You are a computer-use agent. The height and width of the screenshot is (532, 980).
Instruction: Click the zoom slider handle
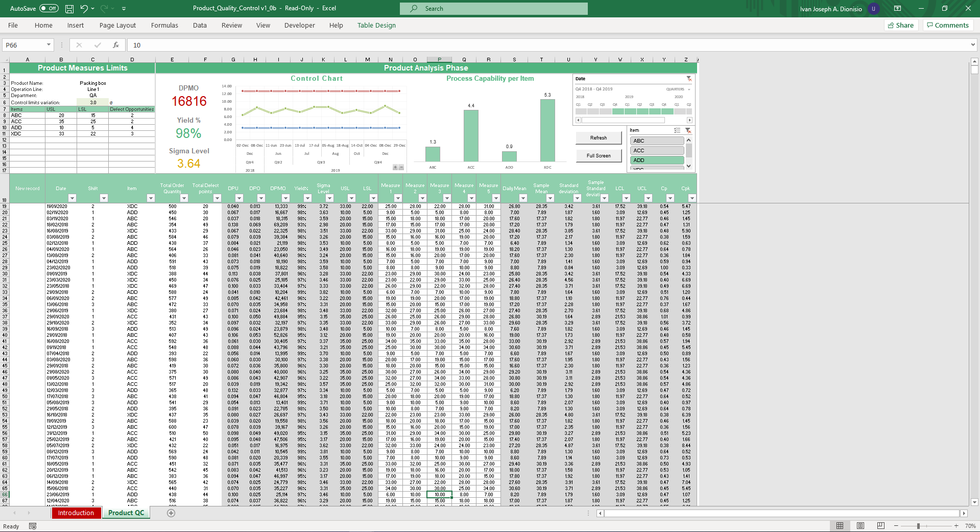[x=918, y=526]
